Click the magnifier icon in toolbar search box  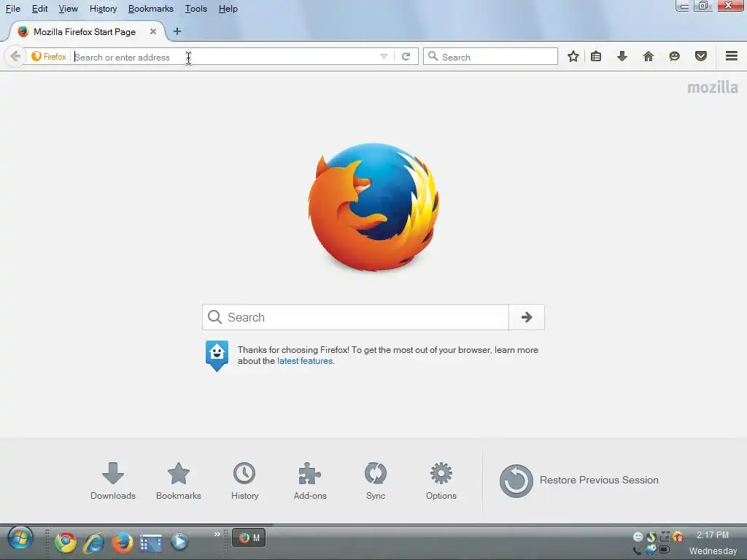433,56
